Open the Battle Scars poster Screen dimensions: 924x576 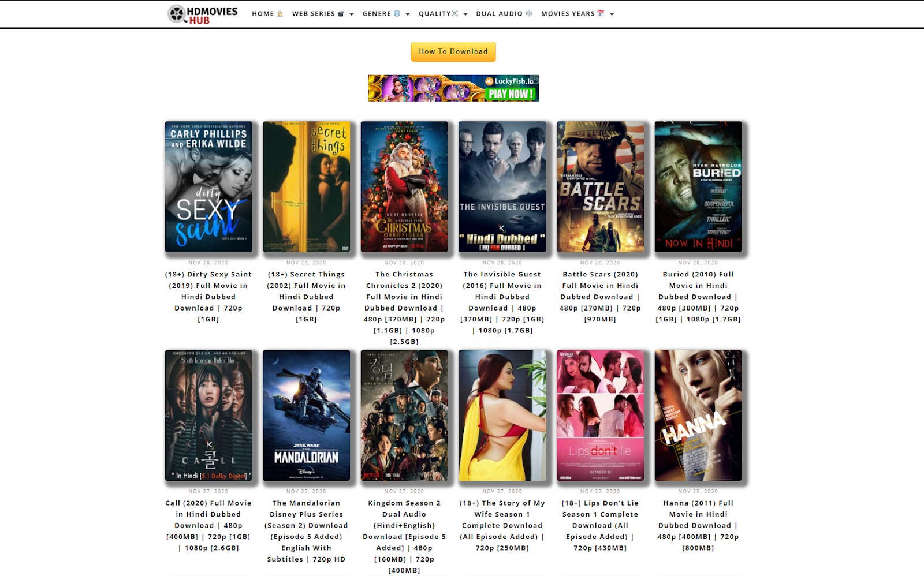pyautogui.click(x=601, y=187)
